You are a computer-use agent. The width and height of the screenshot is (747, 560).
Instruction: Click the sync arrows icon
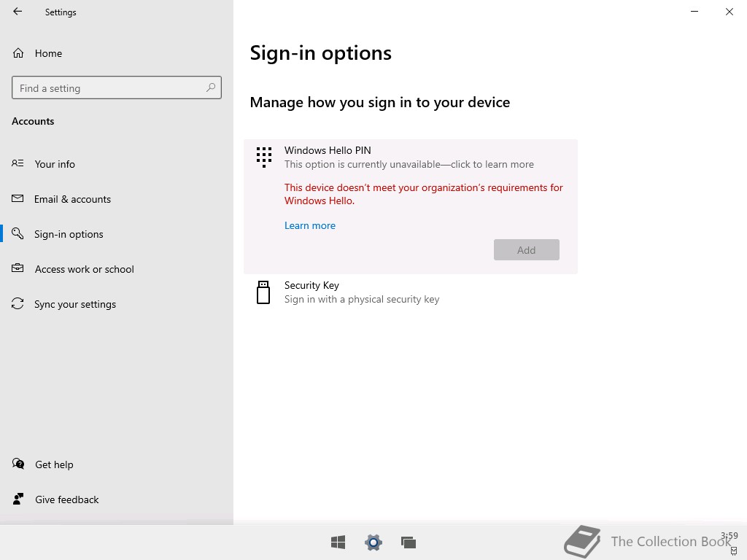(x=18, y=303)
